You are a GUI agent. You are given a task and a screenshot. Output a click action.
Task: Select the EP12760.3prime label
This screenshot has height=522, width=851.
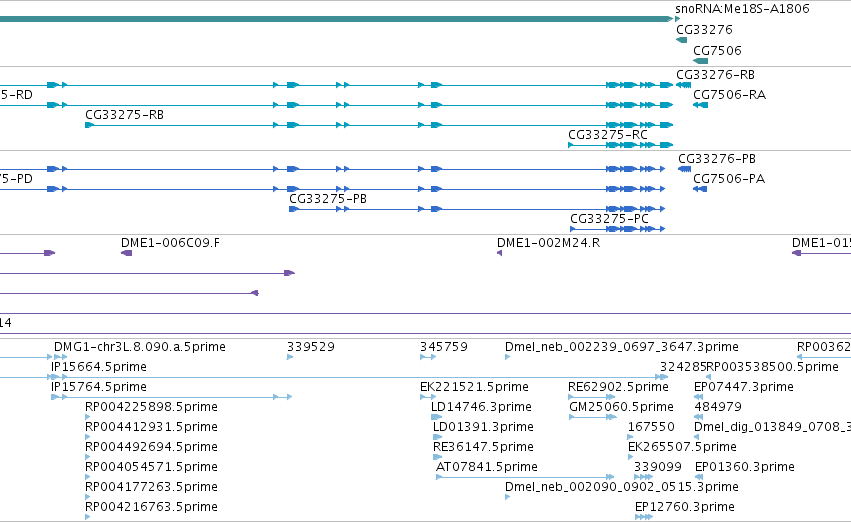coord(684,507)
